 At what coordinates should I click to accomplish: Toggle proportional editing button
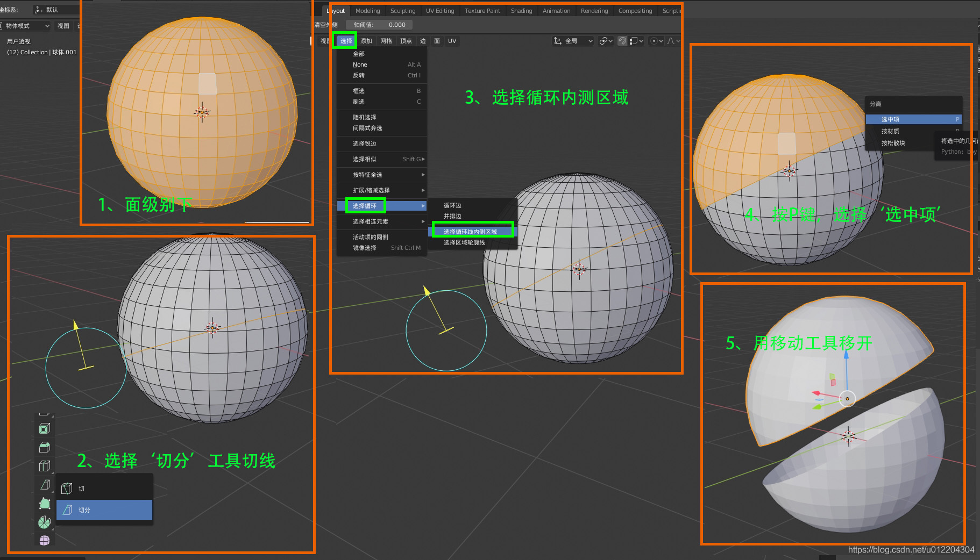[x=654, y=41]
